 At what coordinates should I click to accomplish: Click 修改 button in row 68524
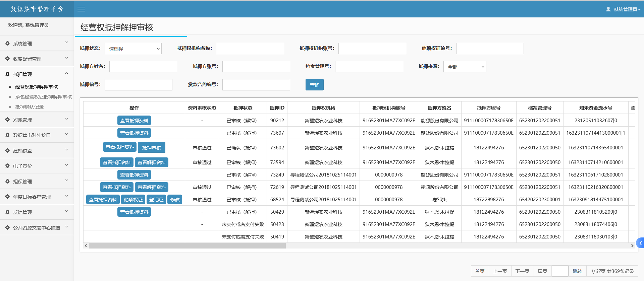tap(175, 200)
